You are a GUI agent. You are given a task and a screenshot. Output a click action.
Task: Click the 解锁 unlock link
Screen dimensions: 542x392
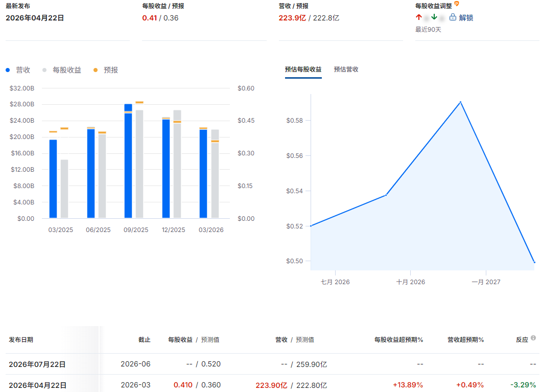click(466, 17)
